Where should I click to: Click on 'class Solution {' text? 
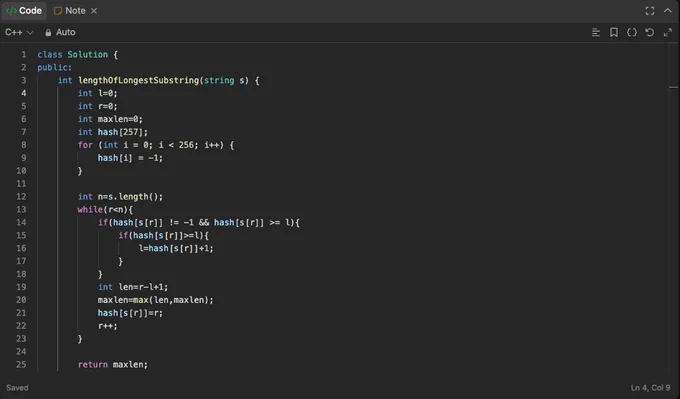tap(78, 55)
